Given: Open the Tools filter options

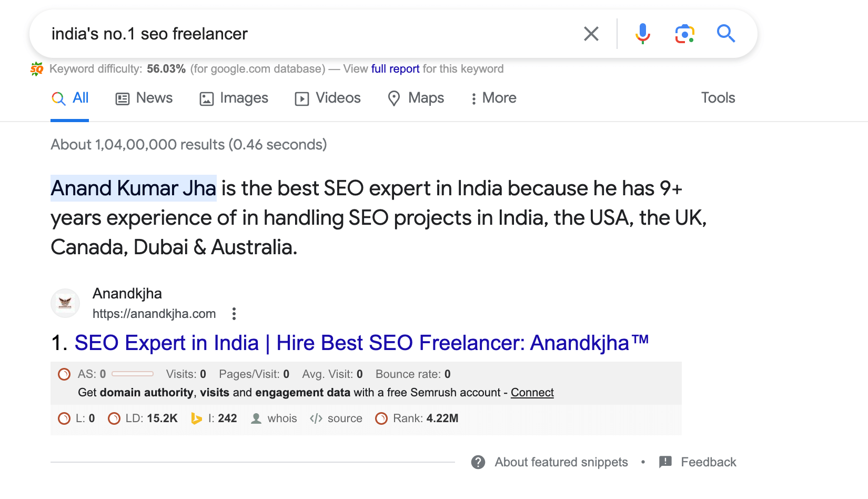Looking at the screenshot, I should tap(718, 98).
